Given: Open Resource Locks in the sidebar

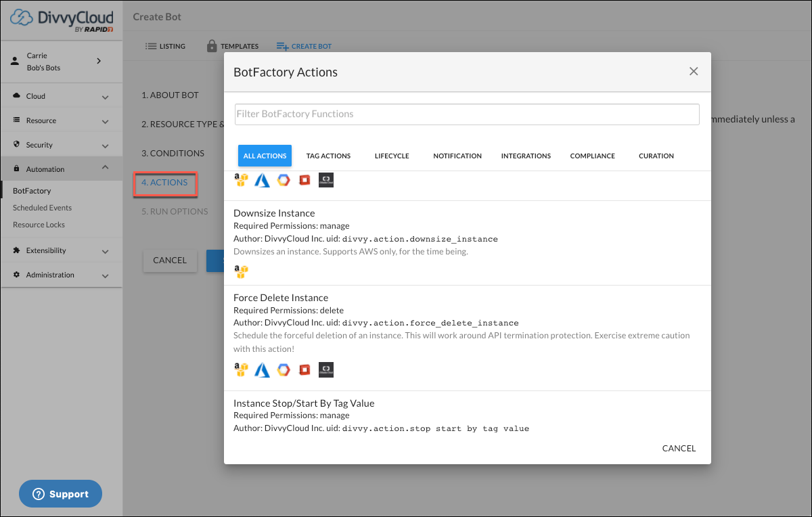Looking at the screenshot, I should pos(39,225).
